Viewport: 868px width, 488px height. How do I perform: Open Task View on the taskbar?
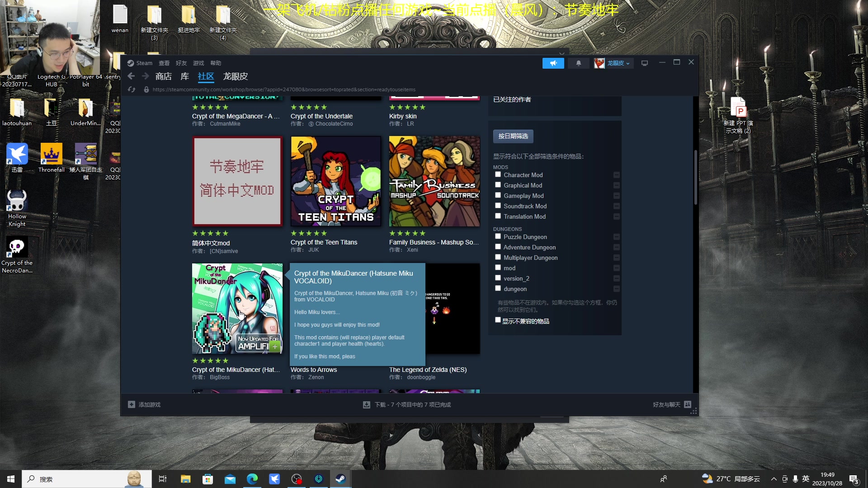tap(163, 479)
